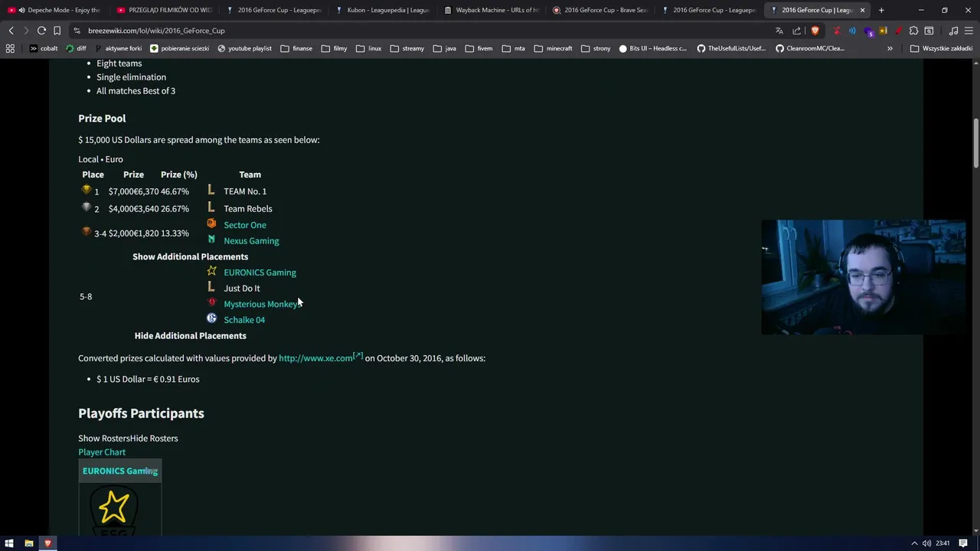The image size is (980, 551).
Task: Switch to Kubon - Leaguepedia tab
Action: coord(382,10)
